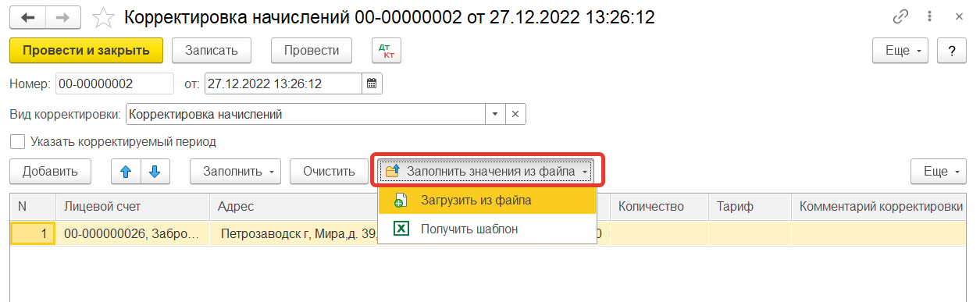
Task: Click the Количество column header
Action: [659, 206]
